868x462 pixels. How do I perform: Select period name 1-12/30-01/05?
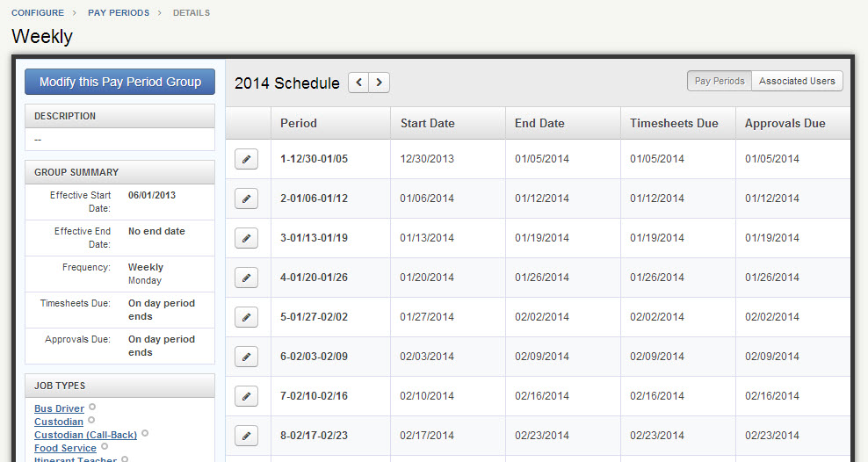pos(314,159)
